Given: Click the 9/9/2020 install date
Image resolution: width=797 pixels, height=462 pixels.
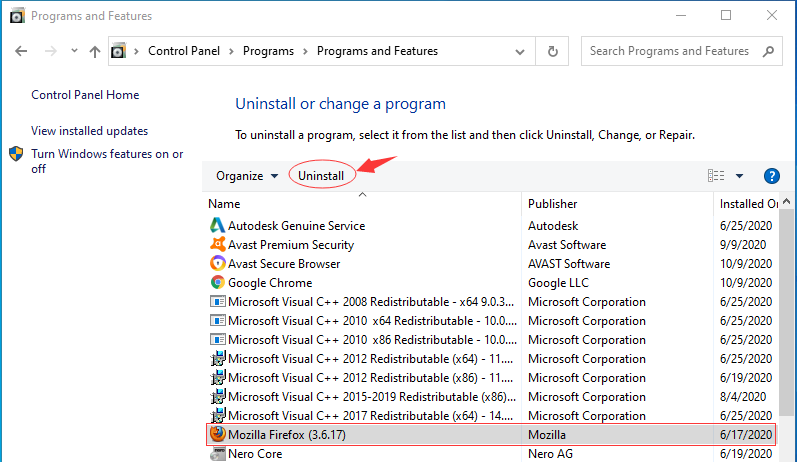Looking at the screenshot, I should click(x=743, y=245).
